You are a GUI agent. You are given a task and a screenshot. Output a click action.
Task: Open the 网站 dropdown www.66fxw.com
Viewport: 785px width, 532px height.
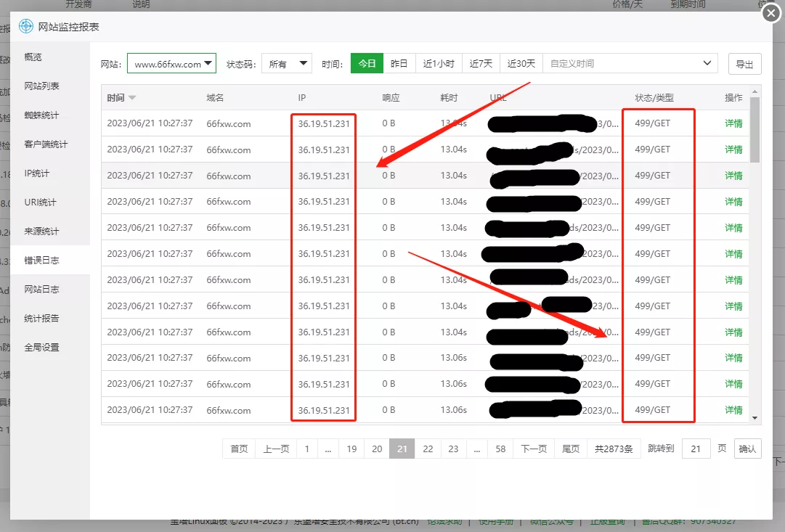point(171,64)
